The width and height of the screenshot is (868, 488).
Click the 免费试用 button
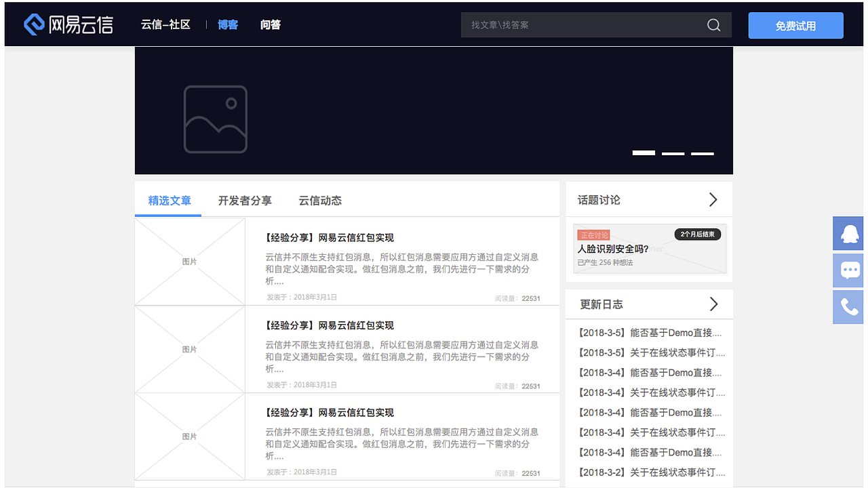pos(796,26)
